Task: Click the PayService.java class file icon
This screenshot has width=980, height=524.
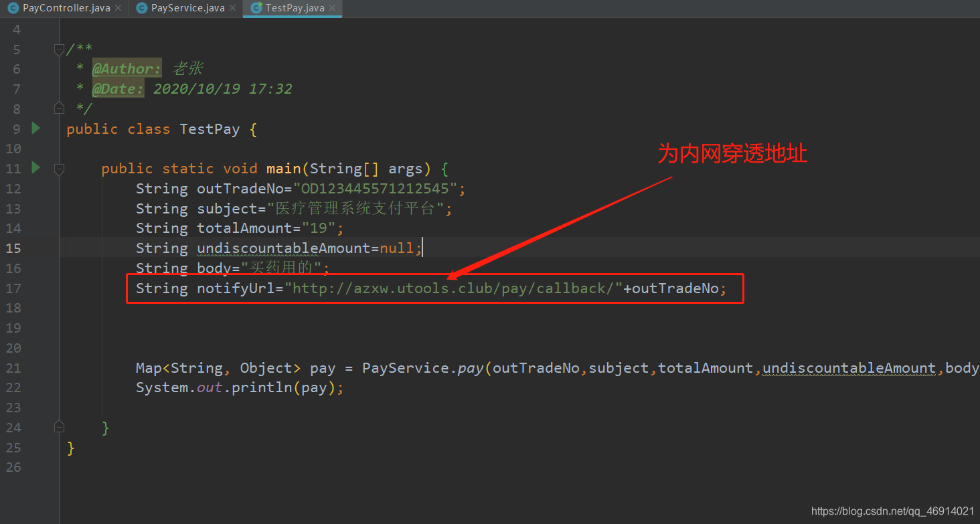Action: click(141, 8)
